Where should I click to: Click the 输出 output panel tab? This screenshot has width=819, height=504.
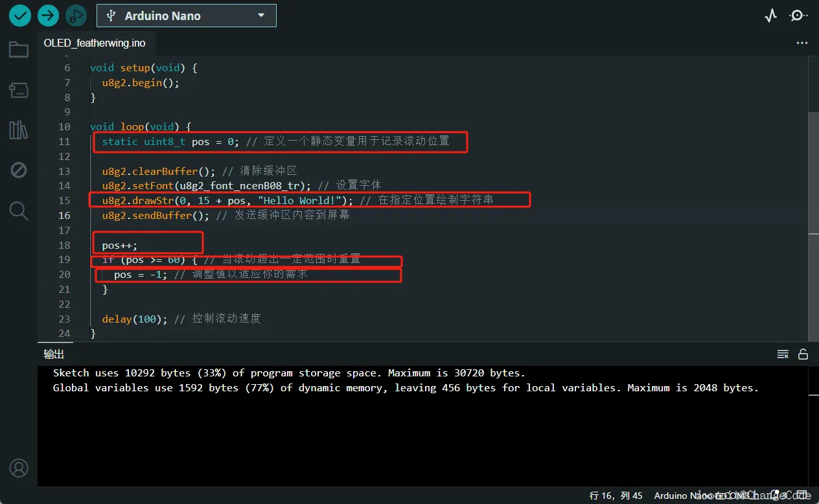point(54,354)
